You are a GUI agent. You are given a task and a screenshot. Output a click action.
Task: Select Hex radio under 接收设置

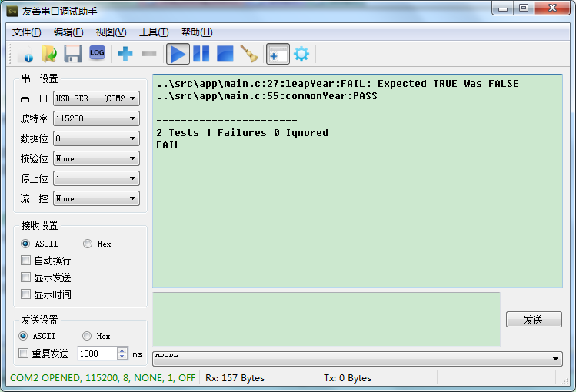tap(87, 244)
